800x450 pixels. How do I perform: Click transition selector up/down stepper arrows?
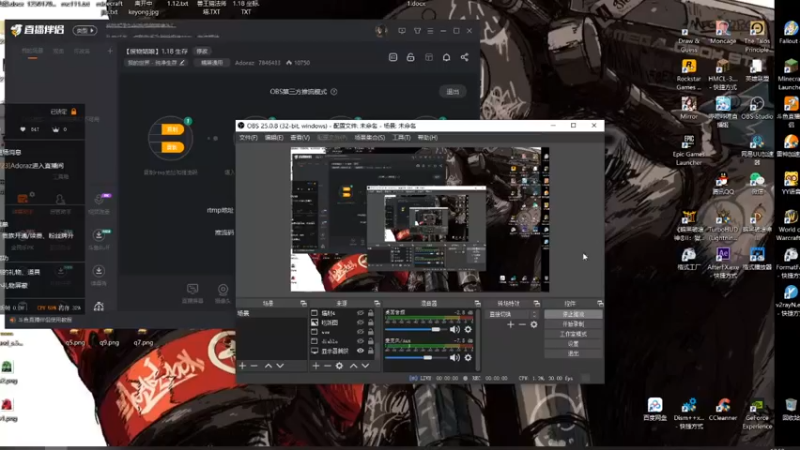tap(534, 314)
